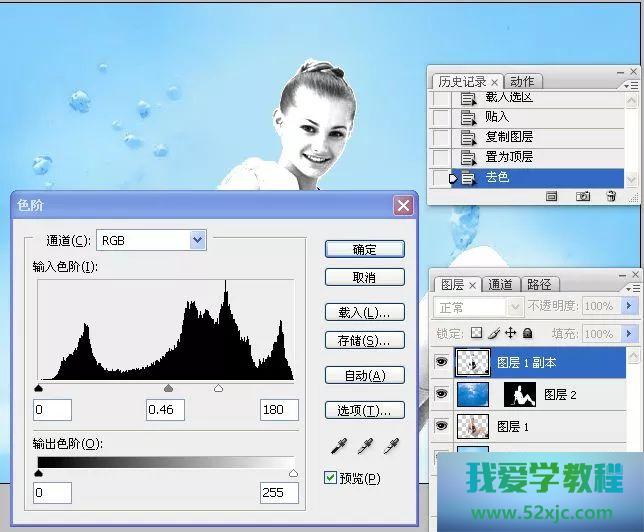Toggle the lock transparent pixels icon
Viewport: 644px width, 532px height.
(x=477, y=333)
